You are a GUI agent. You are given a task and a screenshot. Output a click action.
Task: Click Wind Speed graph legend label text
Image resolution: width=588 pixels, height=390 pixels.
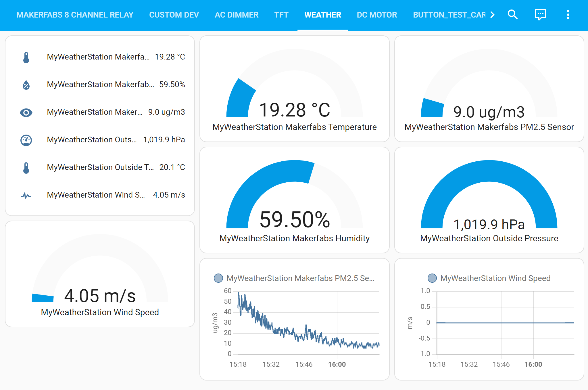pos(495,278)
